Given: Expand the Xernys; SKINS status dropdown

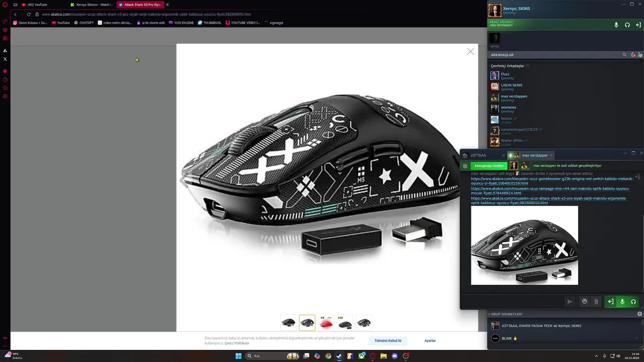Looking at the screenshot, I should click(x=533, y=9).
